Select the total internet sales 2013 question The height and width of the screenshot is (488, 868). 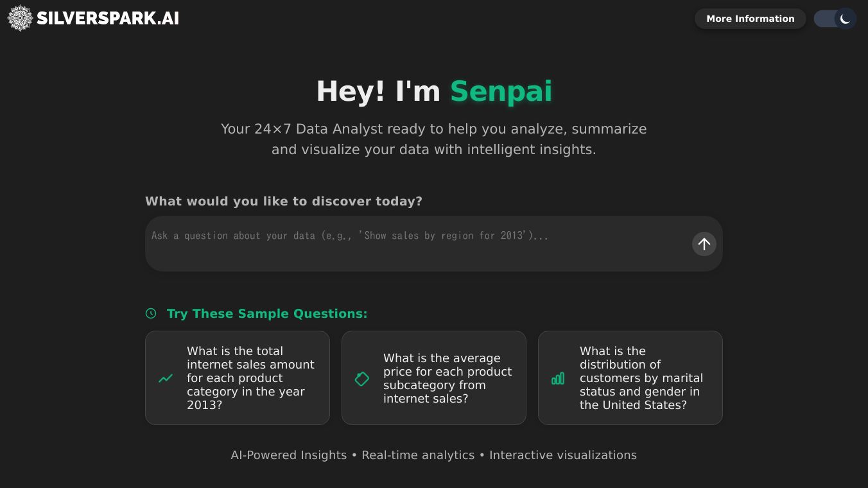point(250,378)
